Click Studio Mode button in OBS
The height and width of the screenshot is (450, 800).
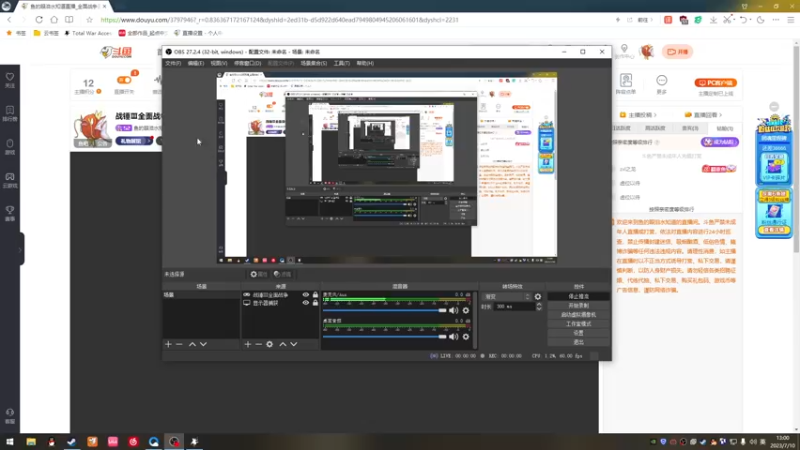(x=578, y=324)
